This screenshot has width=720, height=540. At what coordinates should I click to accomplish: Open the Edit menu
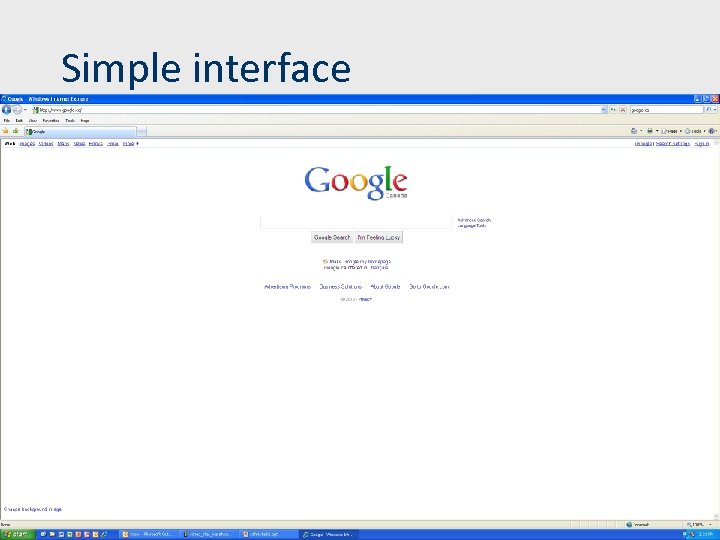point(19,121)
